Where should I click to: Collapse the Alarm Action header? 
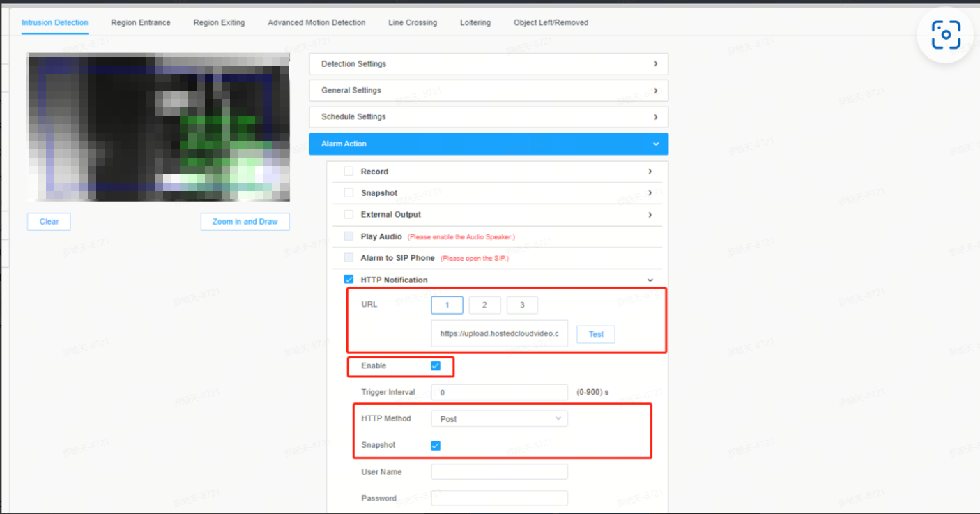[489, 144]
